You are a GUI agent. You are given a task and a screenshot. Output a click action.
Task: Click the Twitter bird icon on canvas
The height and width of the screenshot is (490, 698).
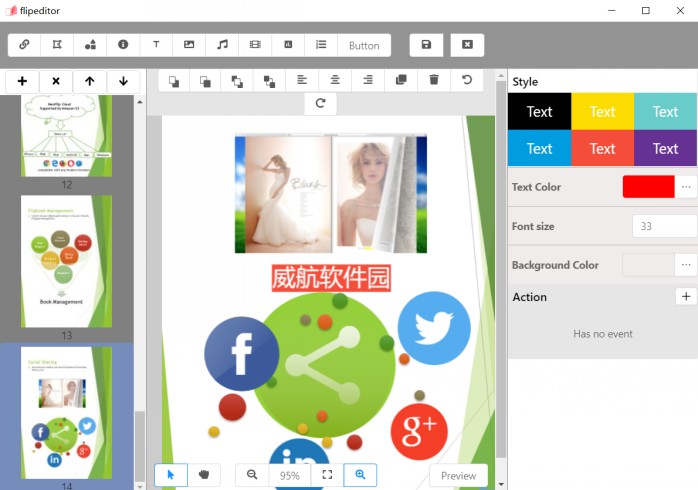tap(434, 328)
